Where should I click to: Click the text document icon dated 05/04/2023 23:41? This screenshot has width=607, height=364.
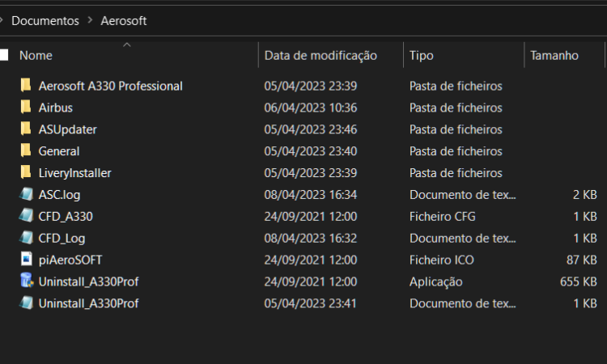(x=26, y=303)
